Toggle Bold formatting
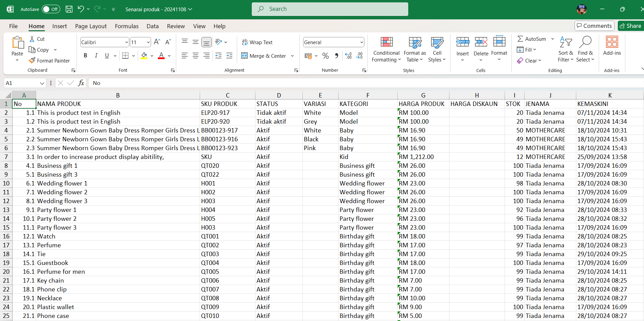The height and width of the screenshot is (321, 644). click(x=85, y=56)
